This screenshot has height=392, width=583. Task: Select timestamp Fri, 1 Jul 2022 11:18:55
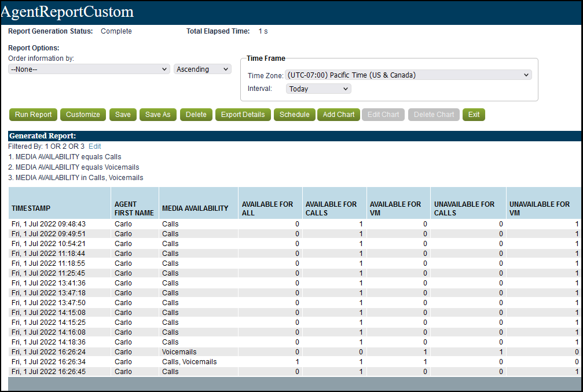[49, 263]
